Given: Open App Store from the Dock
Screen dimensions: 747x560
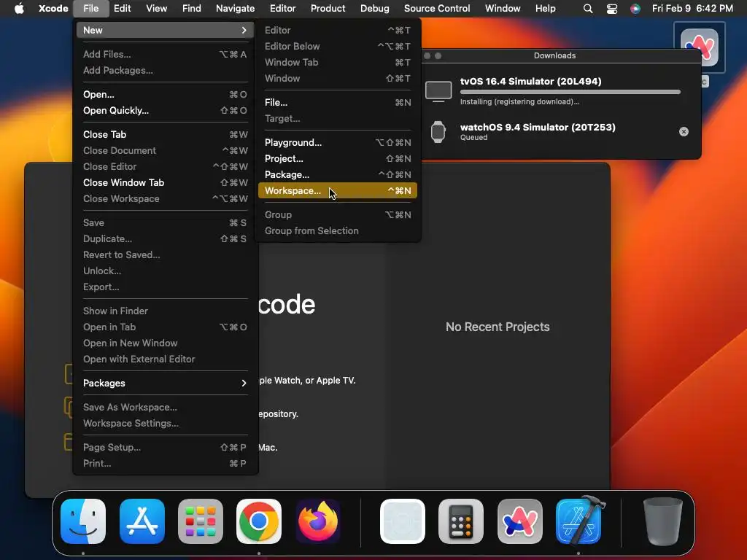Looking at the screenshot, I should pyautogui.click(x=142, y=521).
